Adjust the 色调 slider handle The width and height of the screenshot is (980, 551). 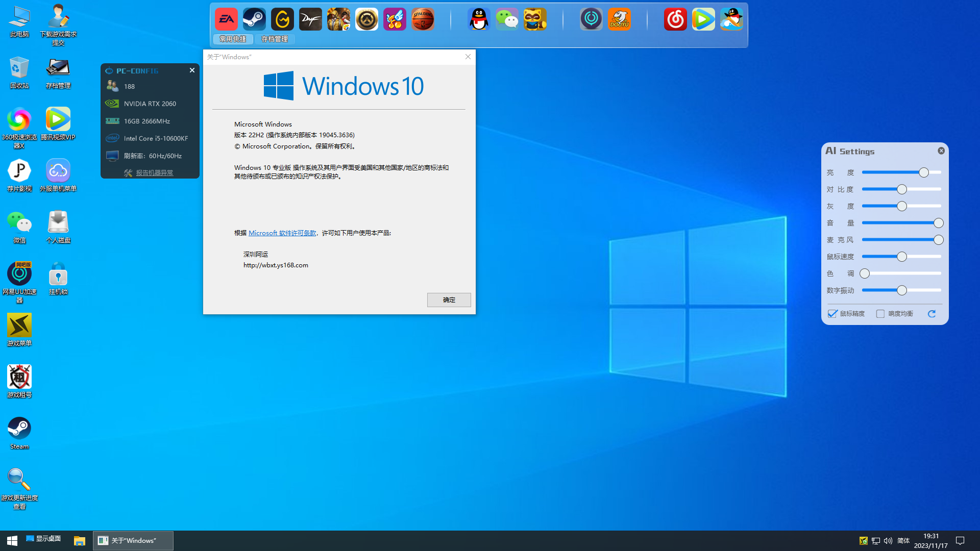[865, 273]
